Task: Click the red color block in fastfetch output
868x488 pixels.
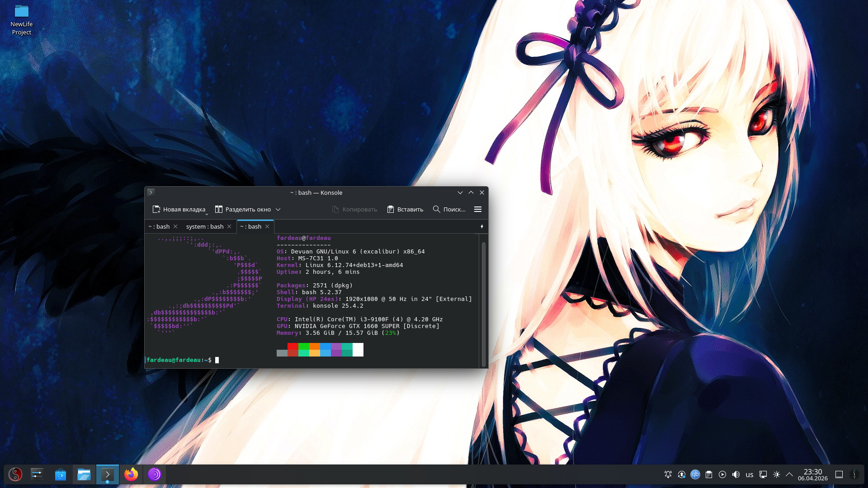Action: (x=292, y=347)
